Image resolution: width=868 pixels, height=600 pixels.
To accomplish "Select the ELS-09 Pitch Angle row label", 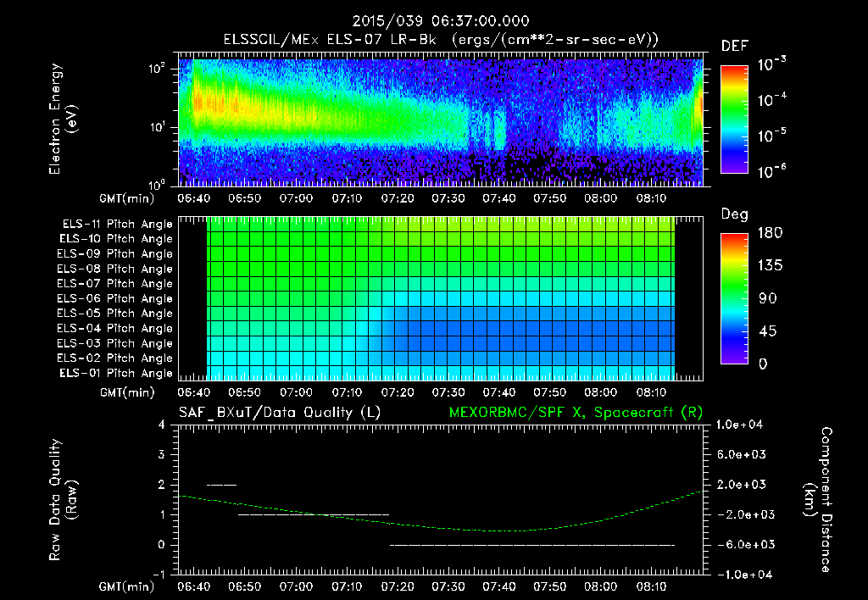I will 115,253.
